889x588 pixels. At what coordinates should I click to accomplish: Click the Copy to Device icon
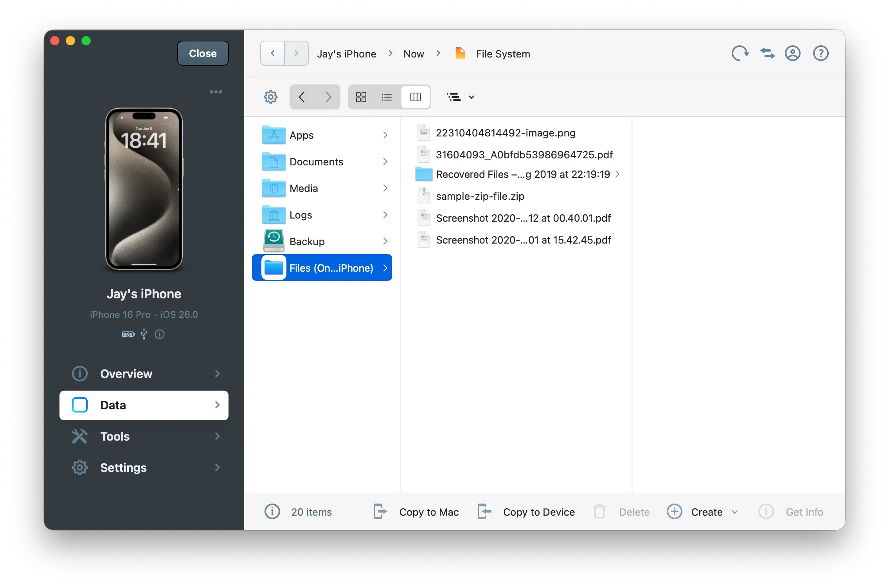(484, 511)
